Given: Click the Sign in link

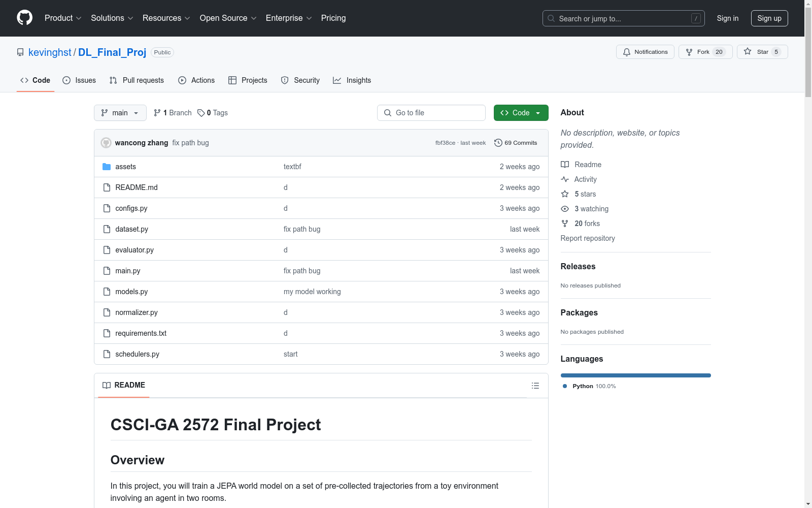Looking at the screenshot, I should click(x=728, y=18).
